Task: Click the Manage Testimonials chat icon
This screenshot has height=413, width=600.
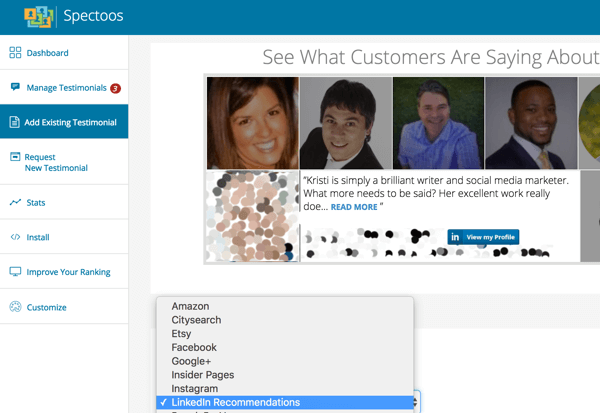Action: coord(15,87)
